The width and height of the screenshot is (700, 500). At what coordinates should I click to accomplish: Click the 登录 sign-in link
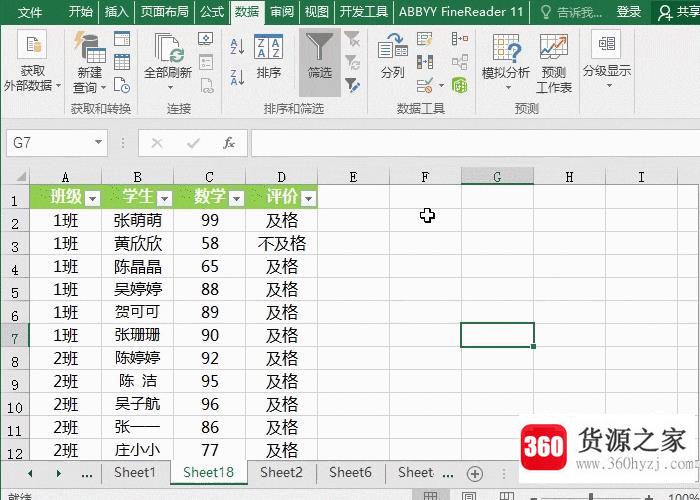point(629,12)
